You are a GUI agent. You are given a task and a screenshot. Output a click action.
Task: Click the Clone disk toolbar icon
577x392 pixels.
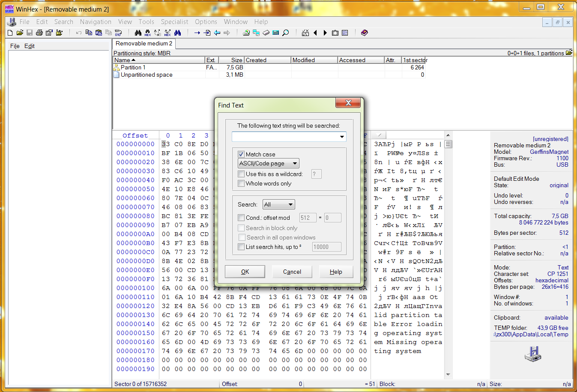point(256,33)
